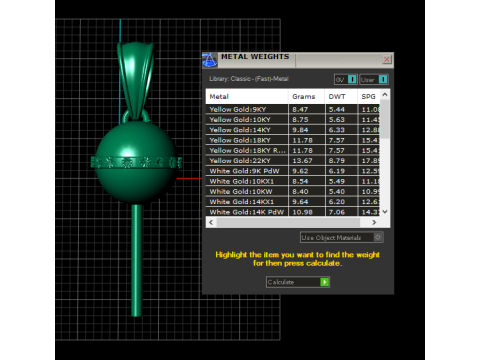Select the White Gold:10KX1 row
480x360 pixels.
tap(293, 181)
